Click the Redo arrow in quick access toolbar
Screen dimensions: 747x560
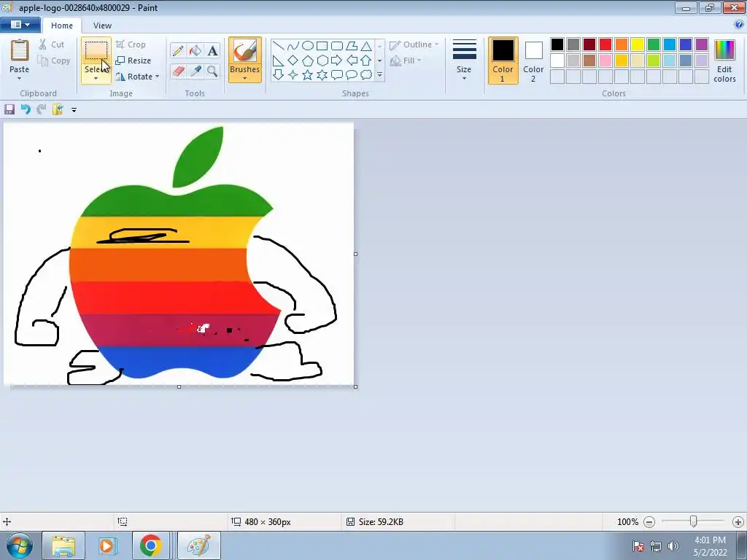coord(42,109)
